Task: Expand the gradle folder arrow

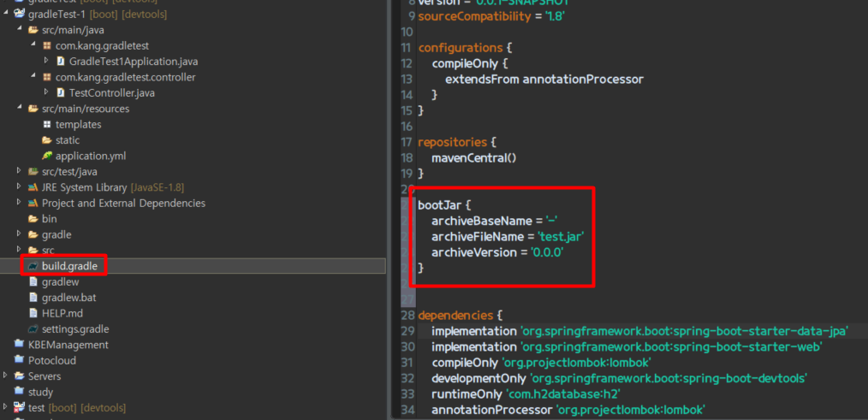Action: click(20, 234)
